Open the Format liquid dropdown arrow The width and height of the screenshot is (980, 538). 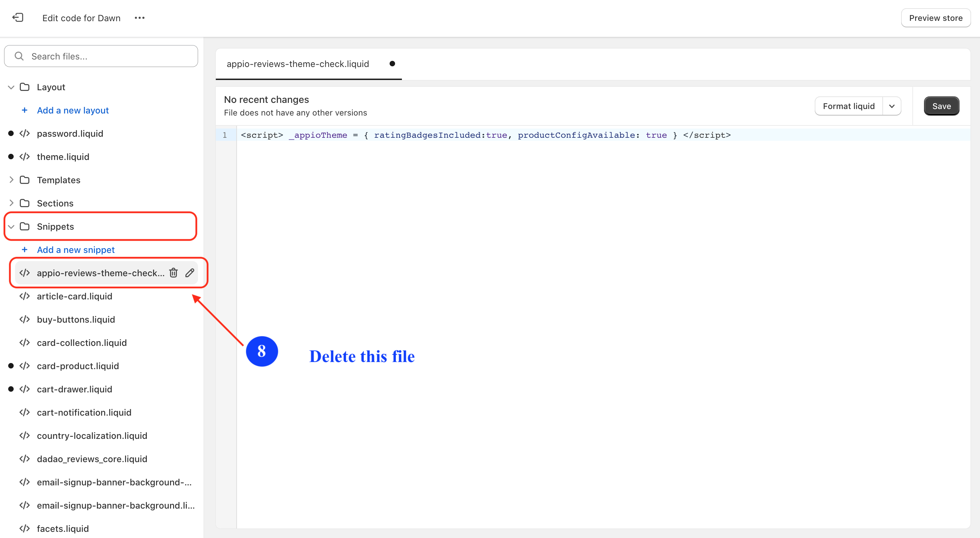click(x=891, y=106)
